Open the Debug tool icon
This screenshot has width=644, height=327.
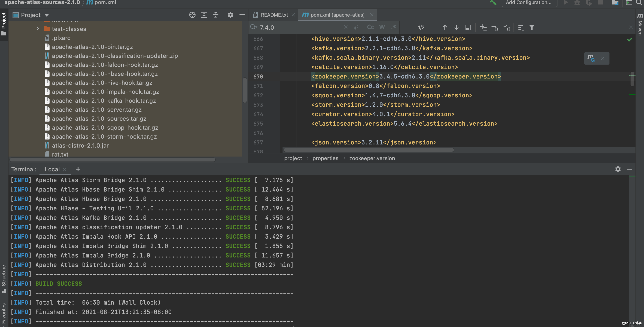pyautogui.click(x=577, y=3)
